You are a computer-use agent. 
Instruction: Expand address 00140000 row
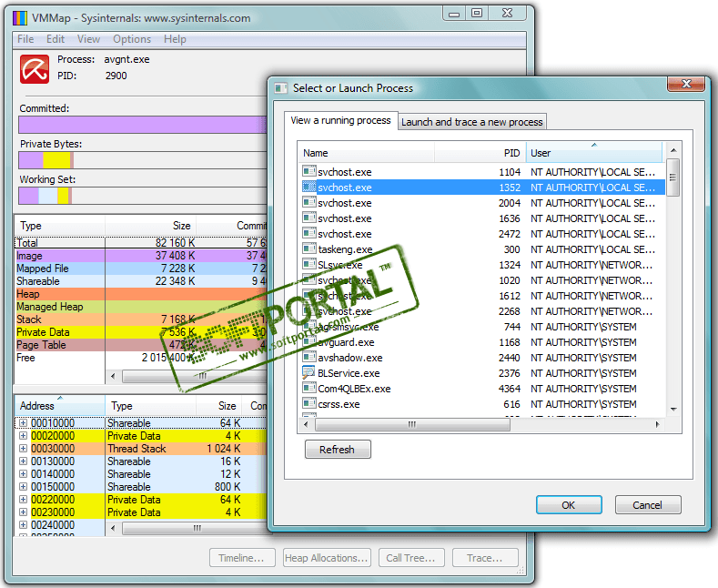(x=23, y=474)
